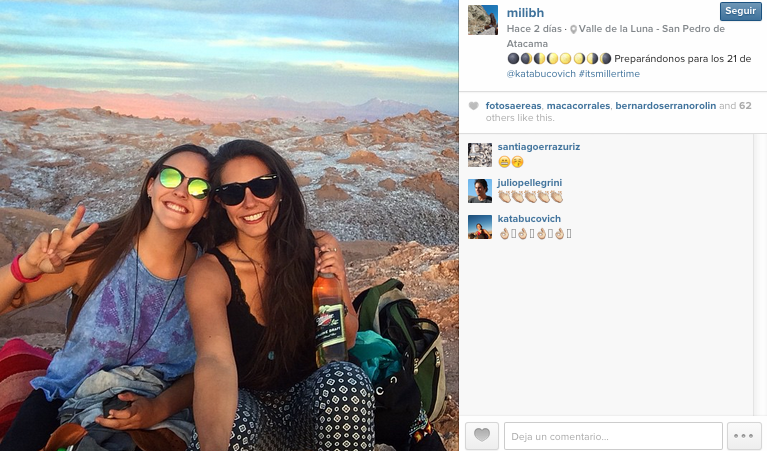
Task: Open santiagoerrazuriz commenter username
Action: 539,147
